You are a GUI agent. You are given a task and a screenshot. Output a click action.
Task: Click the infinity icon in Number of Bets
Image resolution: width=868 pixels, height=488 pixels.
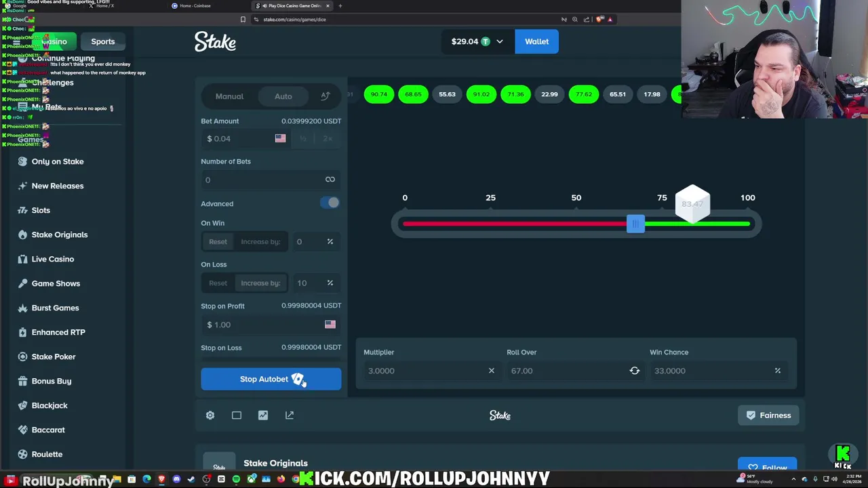click(330, 180)
